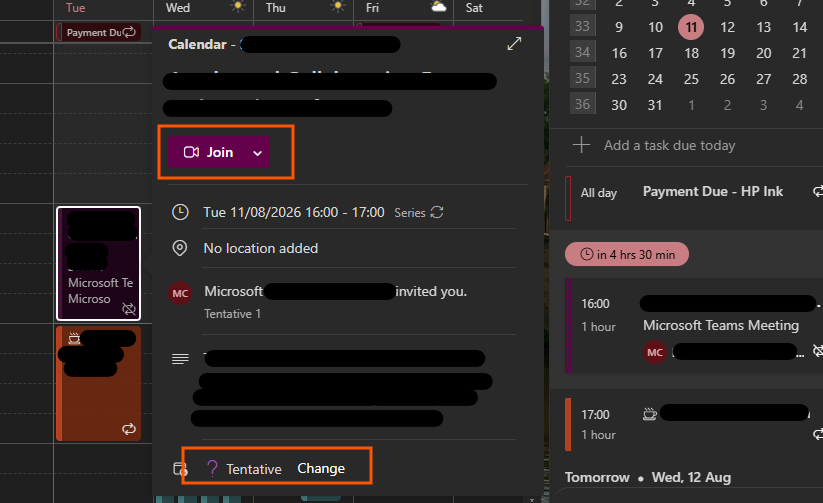823x503 pixels.
Task: Select date 10 in mini calendar
Action: click(x=655, y=27)
